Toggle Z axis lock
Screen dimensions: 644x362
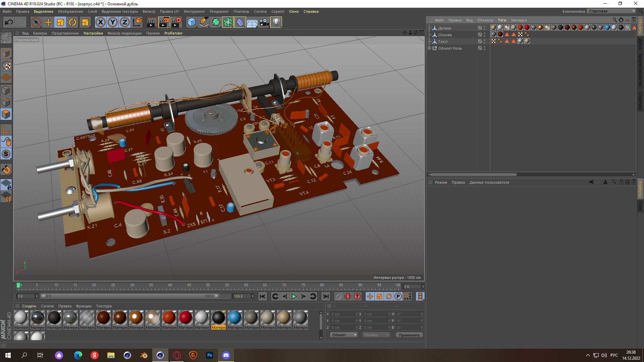pos(124,22)
